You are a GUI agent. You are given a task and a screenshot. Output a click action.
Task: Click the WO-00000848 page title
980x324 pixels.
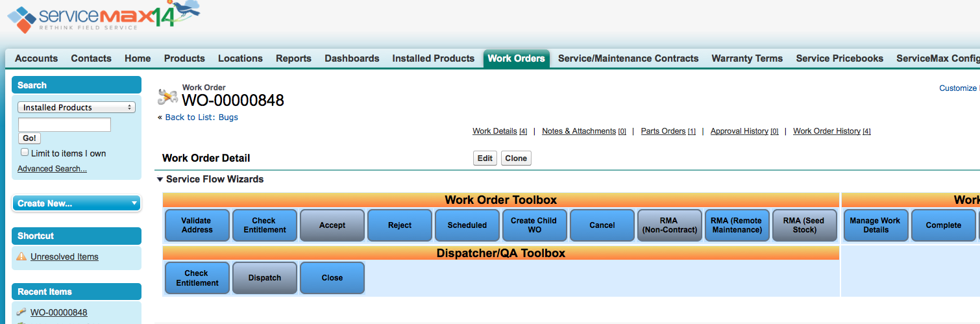pos(233,101)
